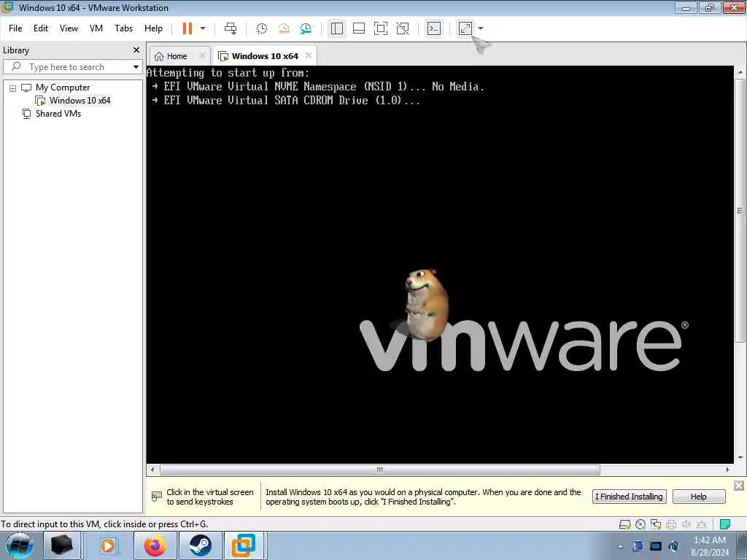Click the Suspend (pause) virtual machine icon

coord(187,28)
